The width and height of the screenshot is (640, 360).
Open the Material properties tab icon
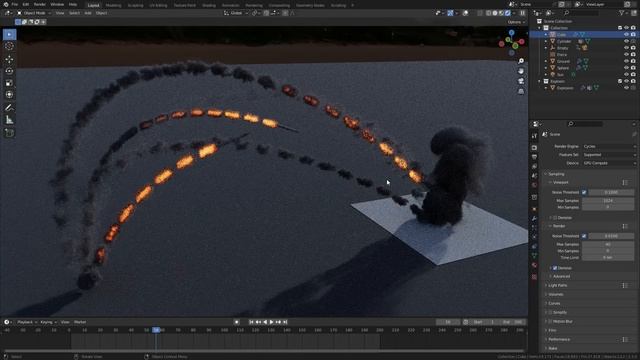[534, 265]
